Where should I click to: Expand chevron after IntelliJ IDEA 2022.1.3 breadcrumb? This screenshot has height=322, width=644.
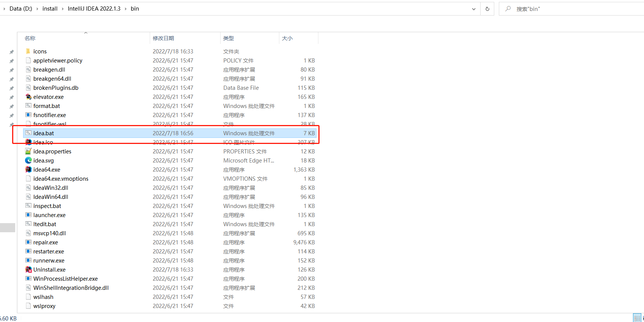(x=125, y=9)
